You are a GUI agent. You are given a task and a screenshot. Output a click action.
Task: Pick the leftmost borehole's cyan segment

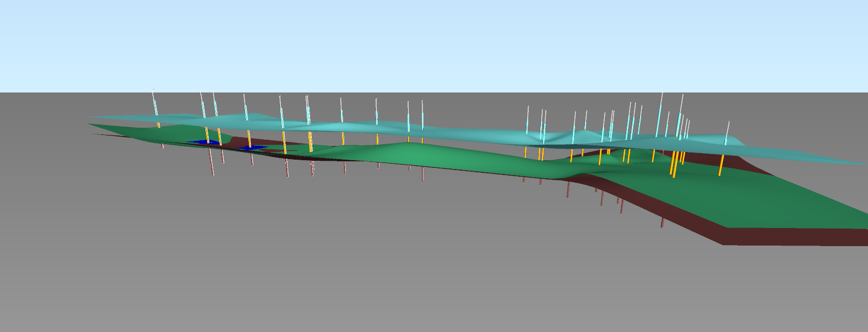(x=155, y=107)
